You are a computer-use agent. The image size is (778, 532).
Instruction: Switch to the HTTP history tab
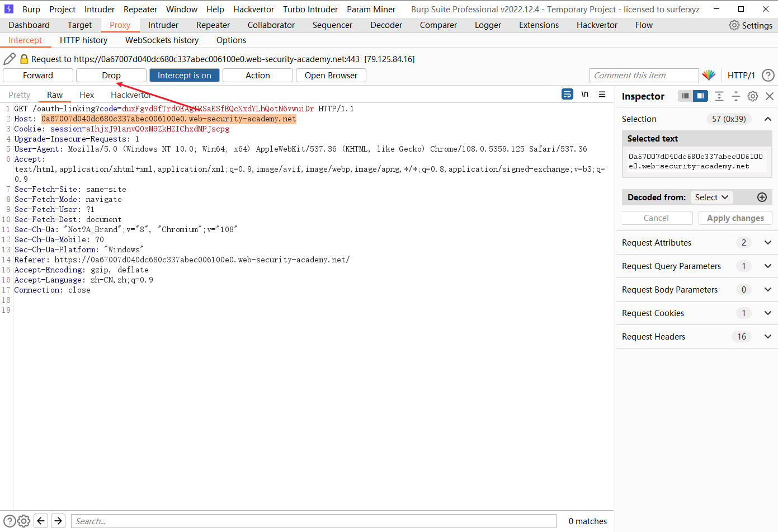pyautogui.click(x=83, y=40)
